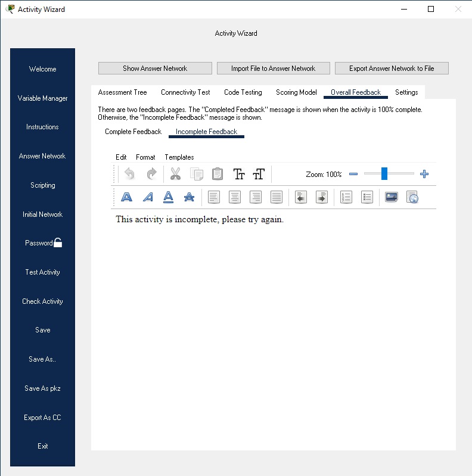Increase indent with right arrow icon
This screenshot has width=472, height=476.
pos(322,197)
